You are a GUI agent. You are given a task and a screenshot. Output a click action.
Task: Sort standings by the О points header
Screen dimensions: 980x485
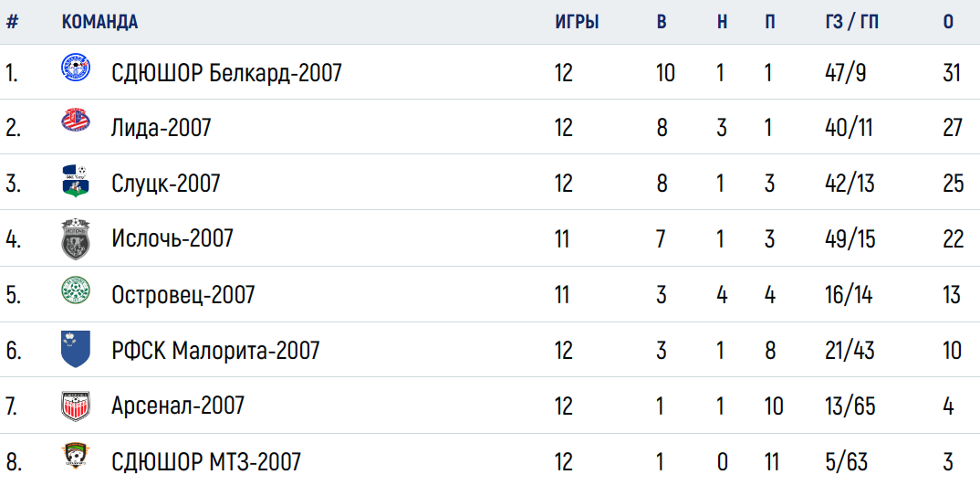pos(949,22)
